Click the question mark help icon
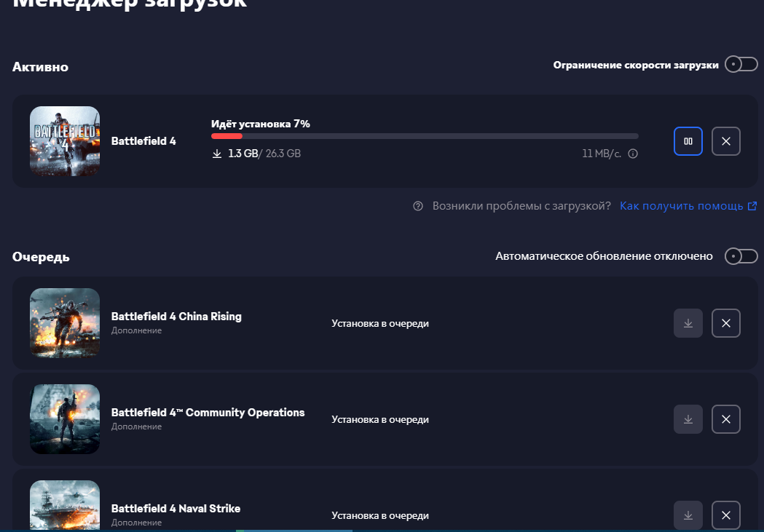Screen dimensions: 764x532 click(418, 206)
